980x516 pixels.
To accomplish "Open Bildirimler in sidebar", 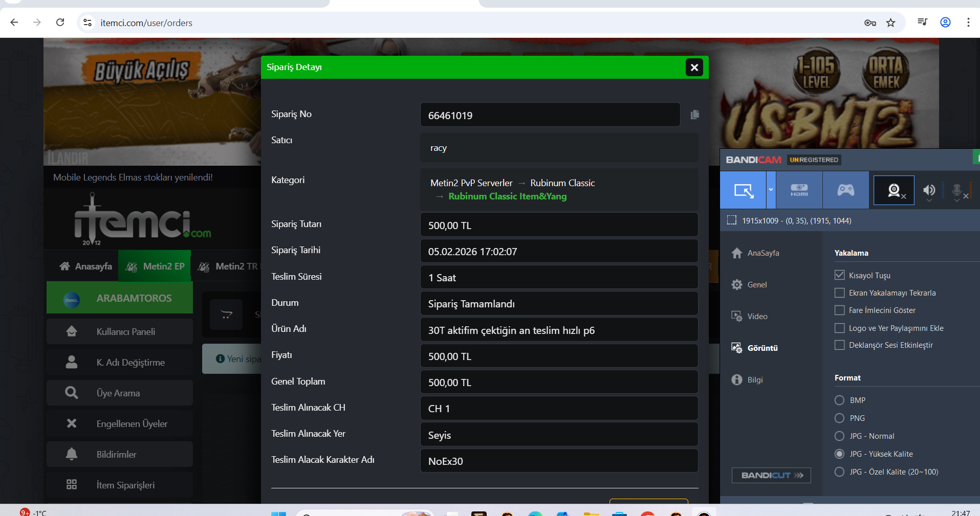I will click(x=120, y=454).
